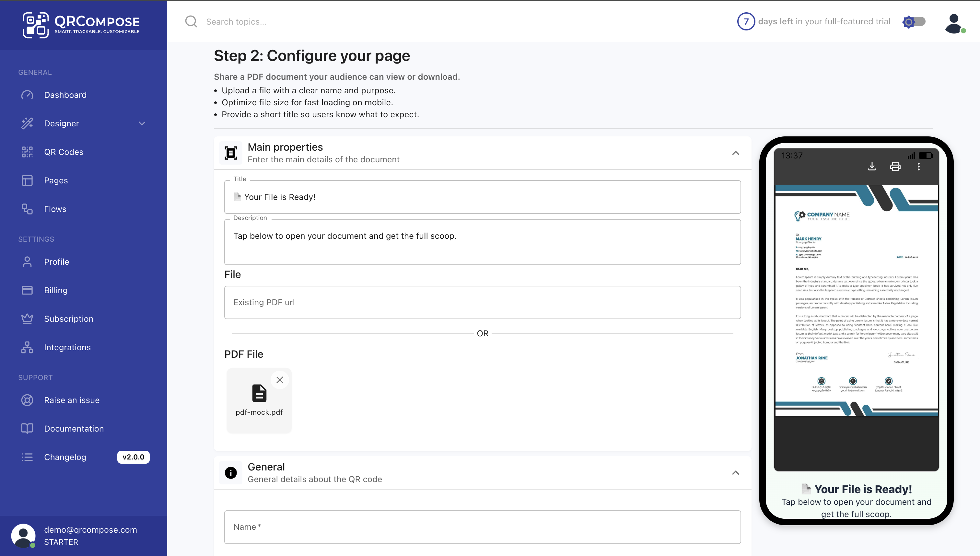Open the QR Codes section
Screen dimensions: 980x556
pos(64,152)
